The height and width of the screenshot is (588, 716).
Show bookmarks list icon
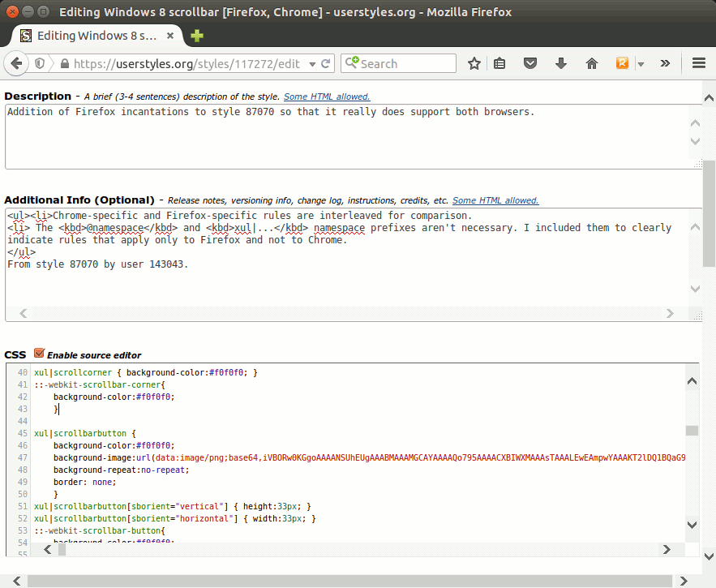pos(499,63)
